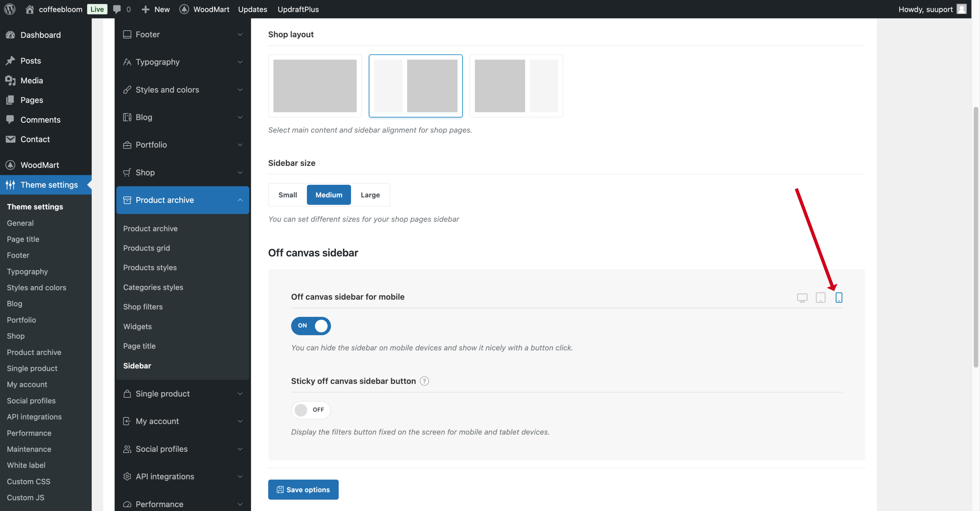Click the Portfolio briefcase icon
The width and height of the screenshot is (980, 511).
[x=127, y=145]
